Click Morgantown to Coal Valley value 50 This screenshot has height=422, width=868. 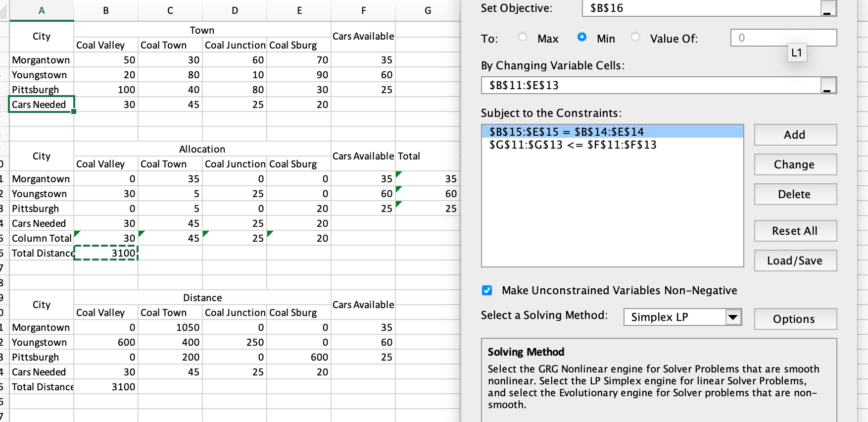coord(106,60)
